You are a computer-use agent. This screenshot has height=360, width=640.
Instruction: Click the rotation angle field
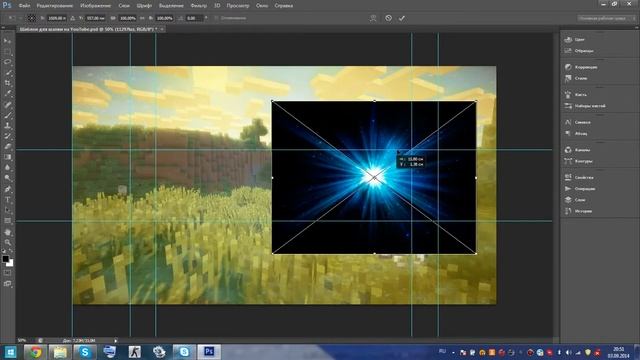click(195, 18)
